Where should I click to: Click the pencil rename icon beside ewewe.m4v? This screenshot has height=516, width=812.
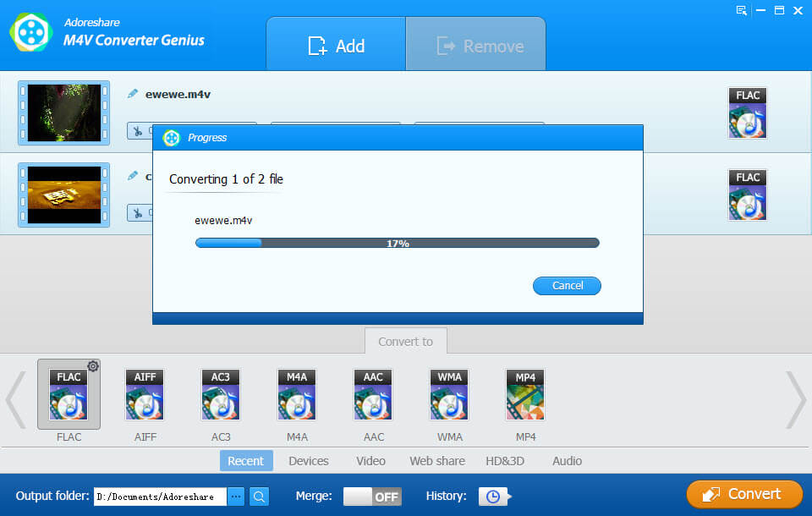point(133,94)
